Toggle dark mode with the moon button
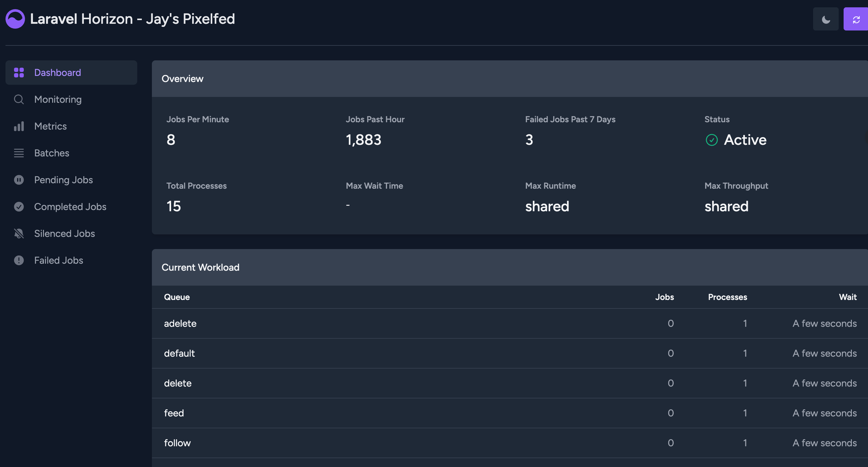Viewport: 868px width, 467px height. click(826, 19)
